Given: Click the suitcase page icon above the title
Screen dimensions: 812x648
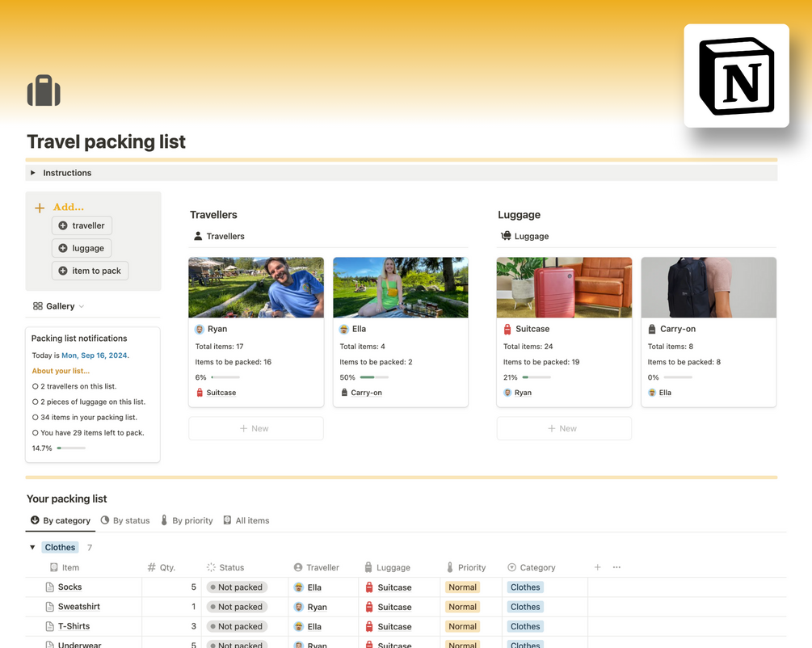Looking at the screenshot, I should pyautogui.click(x=44, y=90).
